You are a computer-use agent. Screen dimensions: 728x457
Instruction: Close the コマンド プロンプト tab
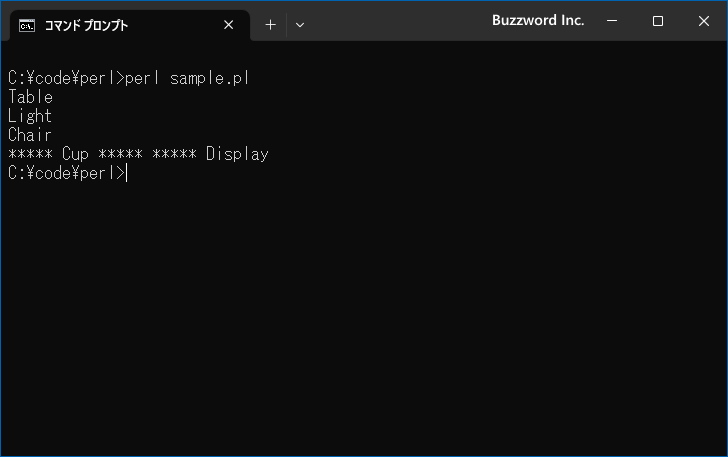(x=228, y=25)
